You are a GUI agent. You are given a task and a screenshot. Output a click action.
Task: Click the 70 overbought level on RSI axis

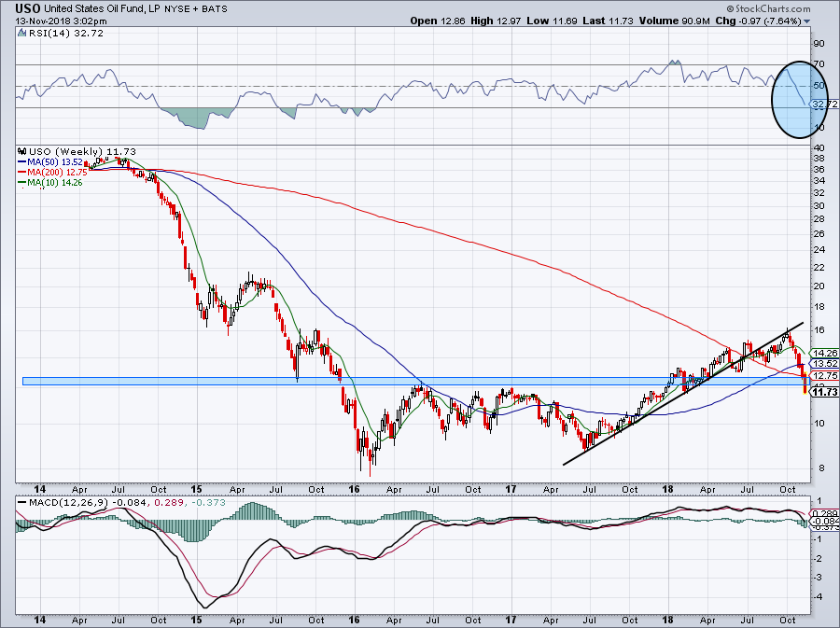[x=819, y=64]
